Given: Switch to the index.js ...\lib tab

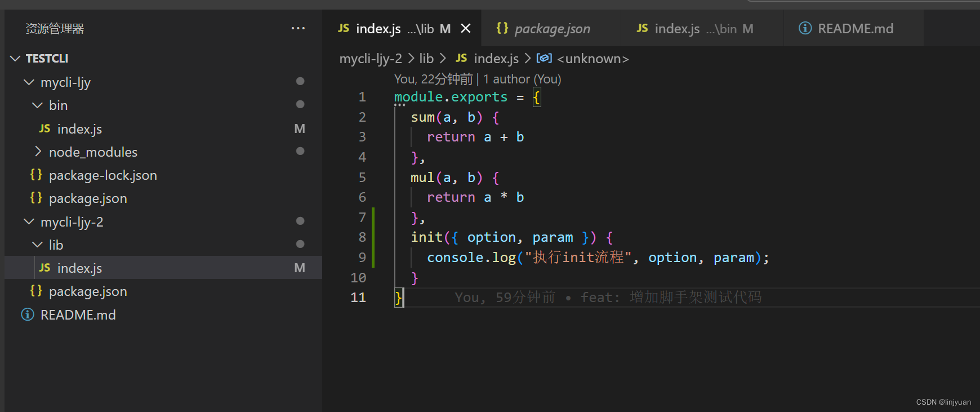Looking at the screenshot, I should tap(402, 28).
